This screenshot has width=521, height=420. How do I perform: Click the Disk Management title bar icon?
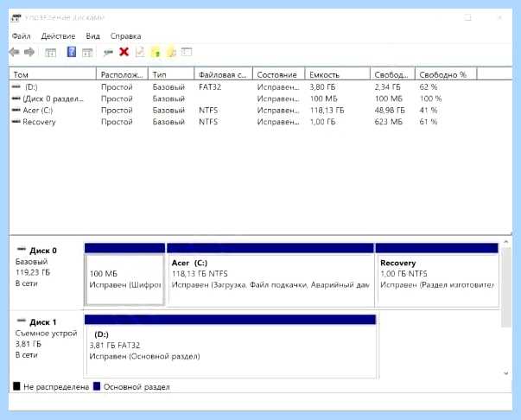pos(16,17)
